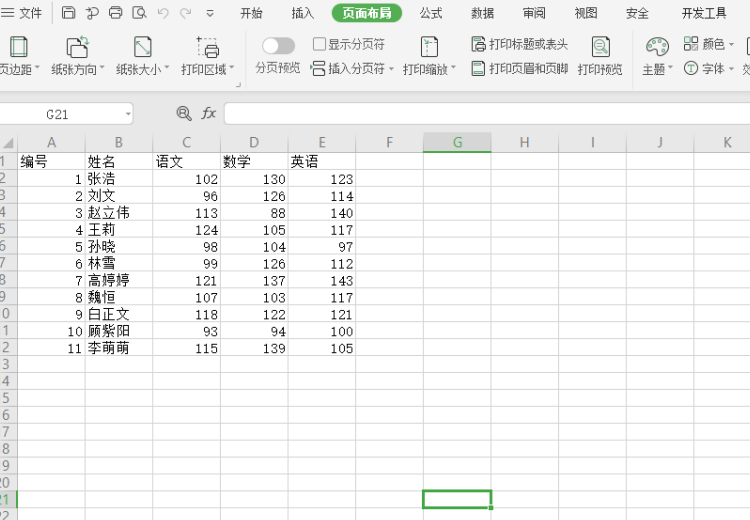Click the cell containing 张浩
This screenshot has width=750, height=520.
tap(119, 178)
